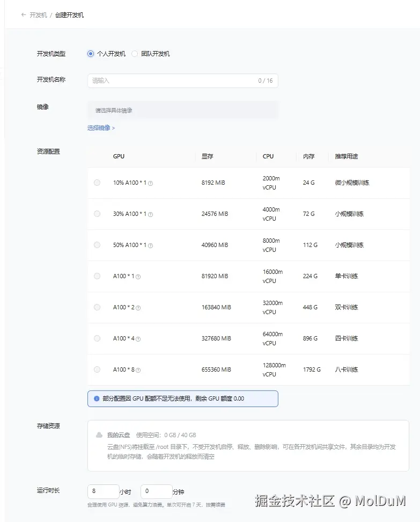Click the 微小规模训练 usage cell
The height and width of the screenshot is (522, 420).
(352, 183)
